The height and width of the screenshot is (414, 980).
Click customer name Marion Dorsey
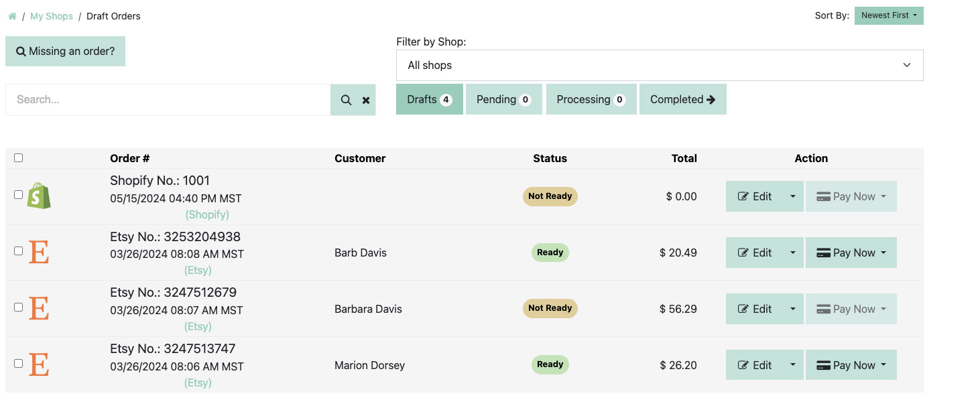(x=369, y=365)
